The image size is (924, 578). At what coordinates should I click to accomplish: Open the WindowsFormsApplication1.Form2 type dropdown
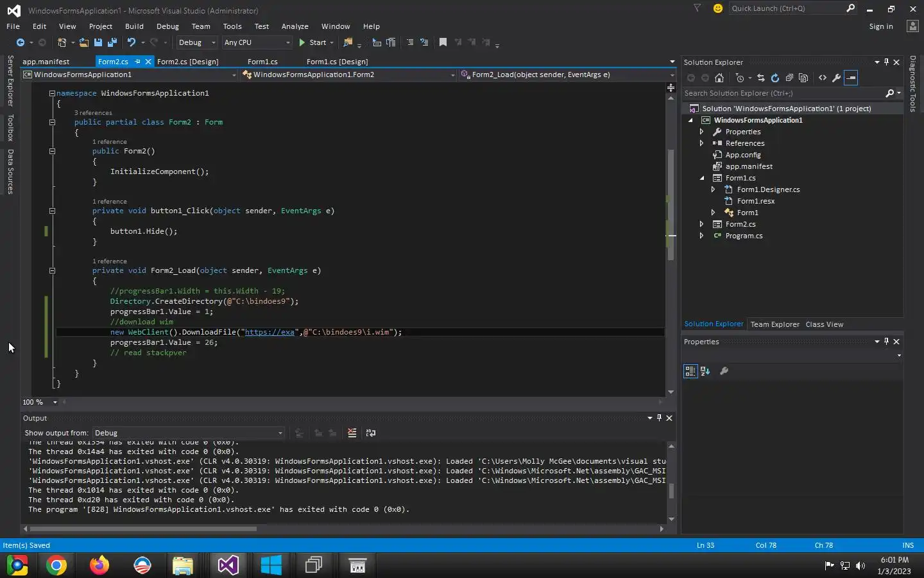coord(348,74)
